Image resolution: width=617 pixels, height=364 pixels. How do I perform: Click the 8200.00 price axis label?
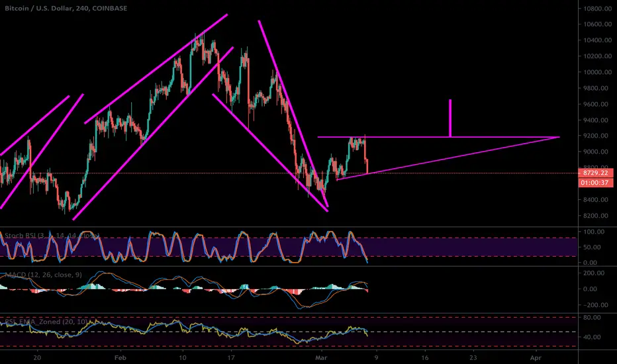pos(597,216)
